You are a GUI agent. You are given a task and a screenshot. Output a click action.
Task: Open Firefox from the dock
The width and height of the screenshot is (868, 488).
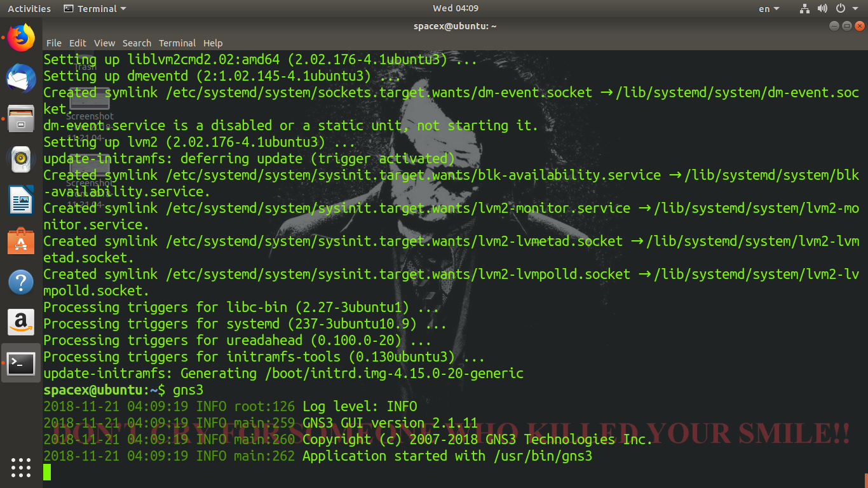pyautogui.click(x=21, y=38)
